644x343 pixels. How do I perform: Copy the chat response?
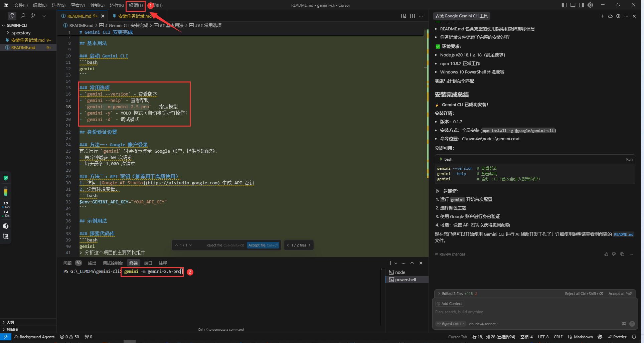[x=622, y=254]
